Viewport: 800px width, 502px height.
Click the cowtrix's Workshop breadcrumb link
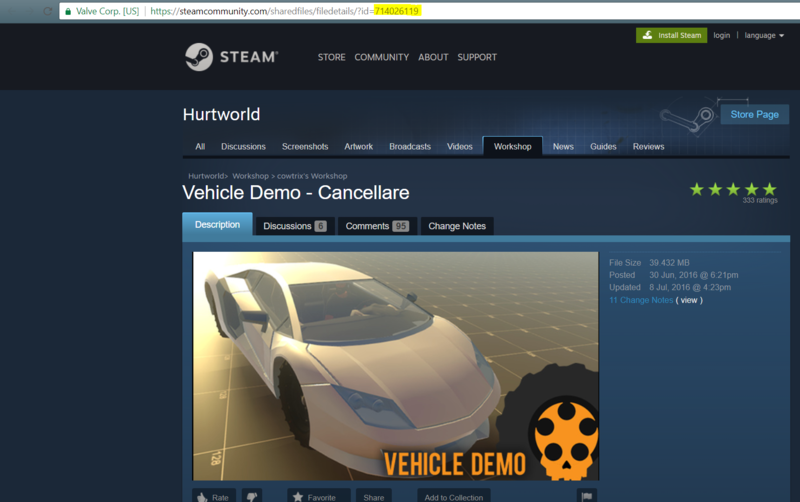point(312,176)
